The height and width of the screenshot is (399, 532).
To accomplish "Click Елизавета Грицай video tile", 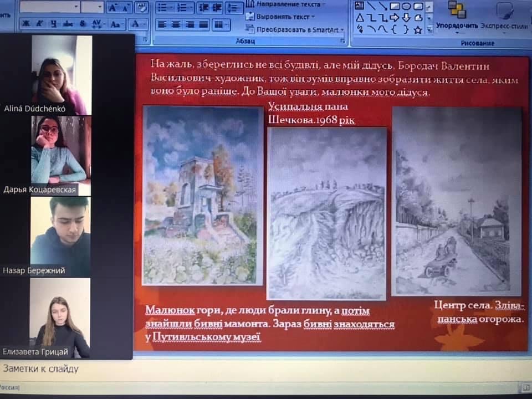I will pyautogui.click(x=60, y=318).
